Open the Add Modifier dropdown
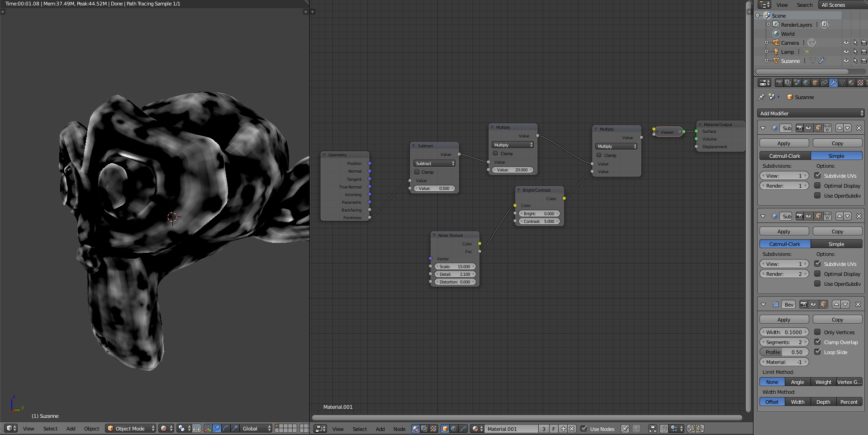This screenshot has height=435, width=868. pyautogui.click(x=811, y=113)
